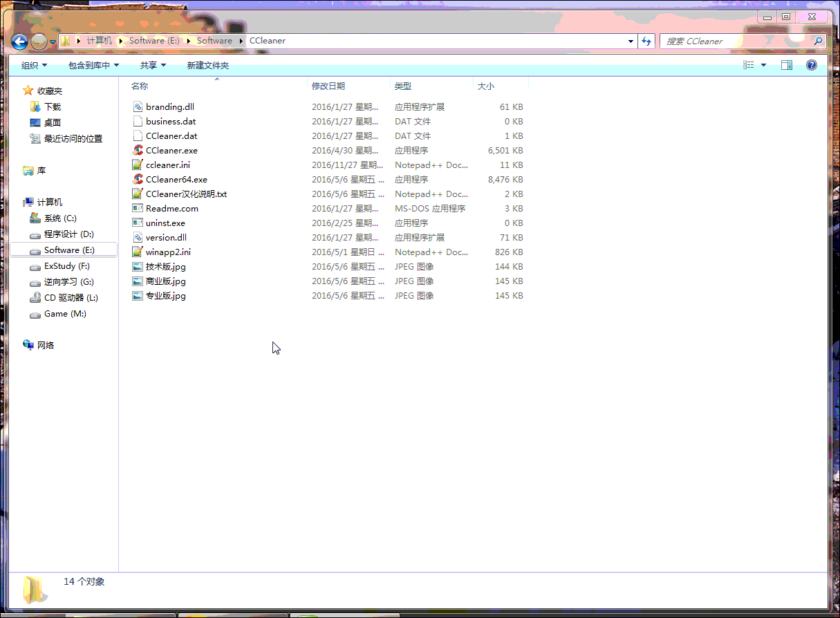The image size is (840, 618).
Task: Open Game (M:) drive
Action: [x=58, y=313]
